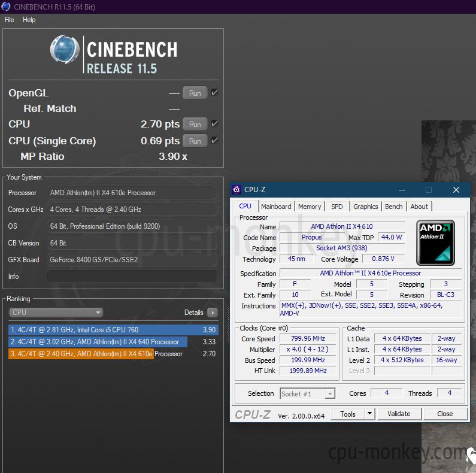Click the 2.70 pts CPU score
This screenshot has height=473, width=476.
pos(160,124)
